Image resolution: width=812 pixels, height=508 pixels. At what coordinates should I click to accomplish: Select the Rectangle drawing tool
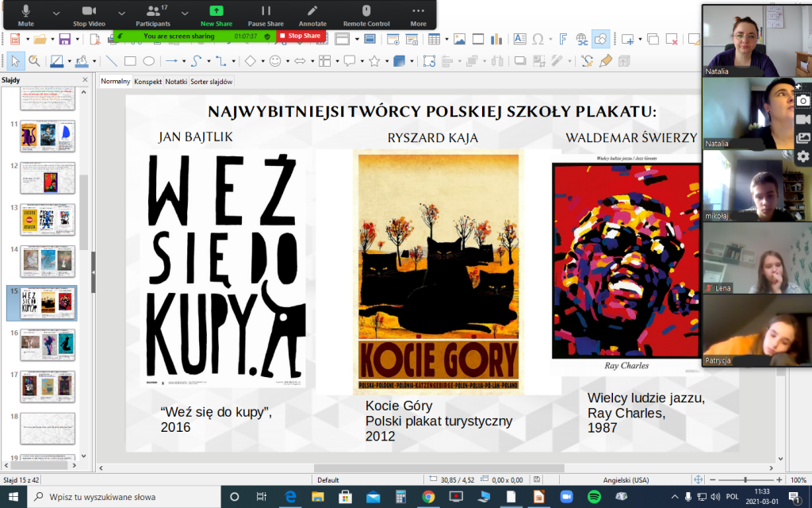point(131,61)
